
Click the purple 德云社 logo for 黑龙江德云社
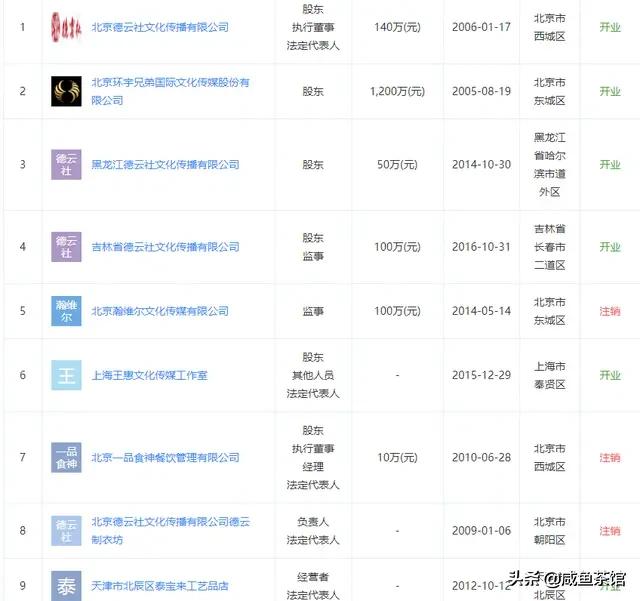[x=66, y=165]
